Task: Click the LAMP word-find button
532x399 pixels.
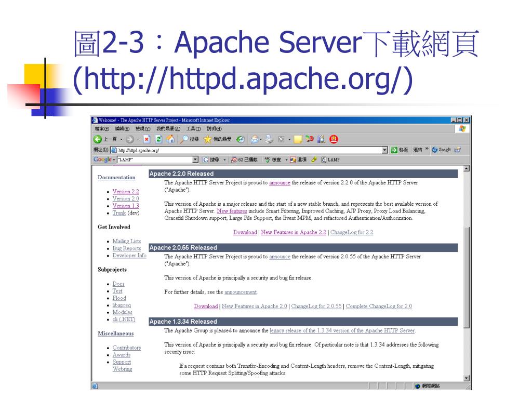Action: (330, 159)
